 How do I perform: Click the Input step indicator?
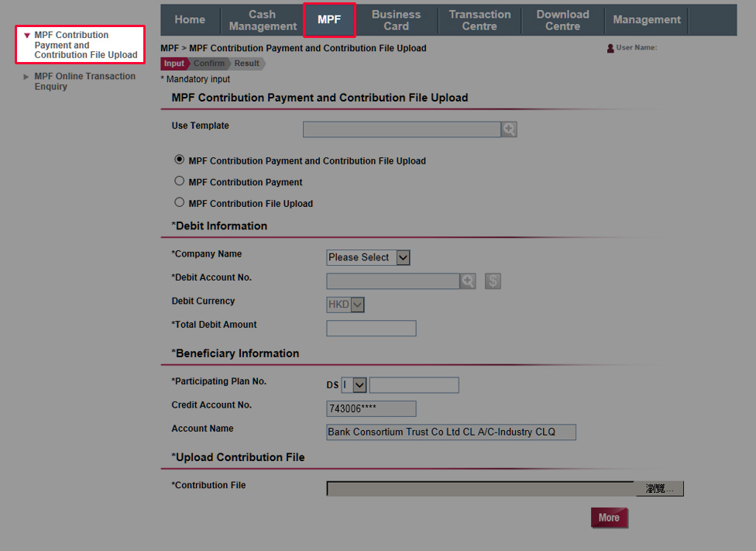click(x=174, y=64)
